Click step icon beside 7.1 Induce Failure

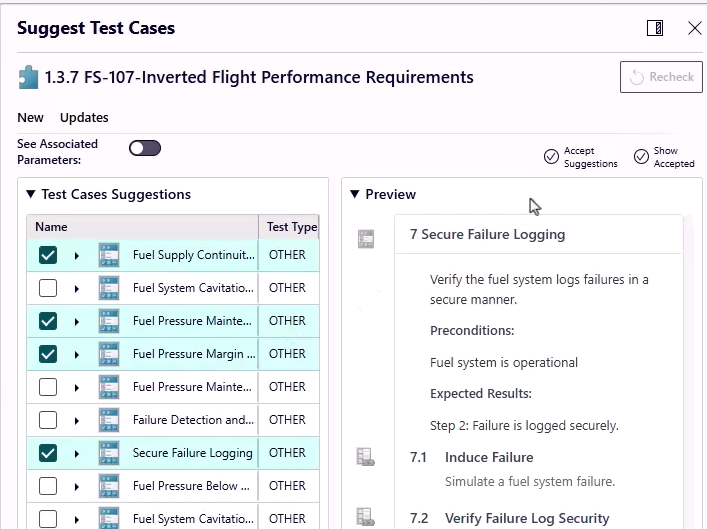point(366,457)
